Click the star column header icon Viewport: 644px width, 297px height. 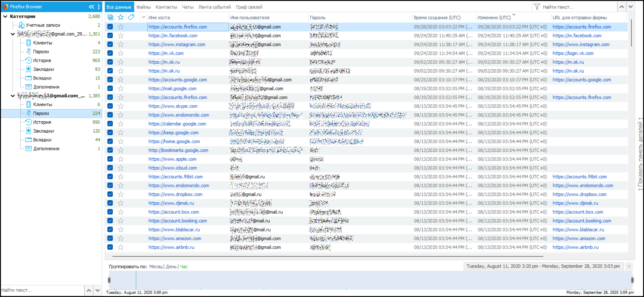[x=121, y=17]
